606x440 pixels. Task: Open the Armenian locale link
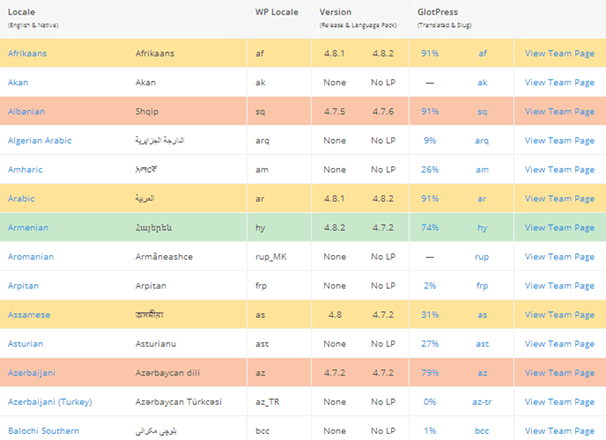click(28, 227)
